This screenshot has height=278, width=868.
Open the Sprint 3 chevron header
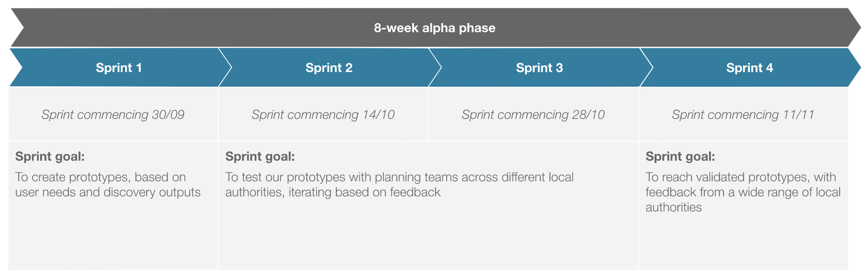pyautogui.click(x=539, y=68)
